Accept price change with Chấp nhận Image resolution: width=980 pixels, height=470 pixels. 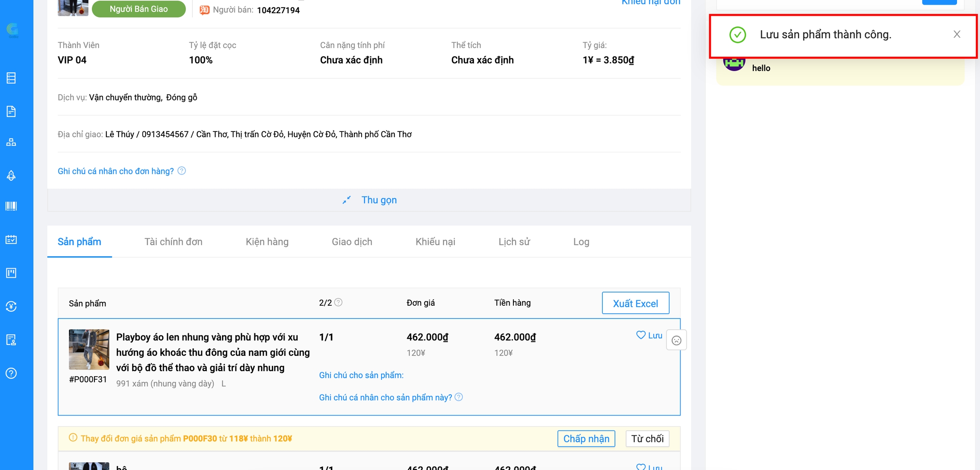point(586,438)
